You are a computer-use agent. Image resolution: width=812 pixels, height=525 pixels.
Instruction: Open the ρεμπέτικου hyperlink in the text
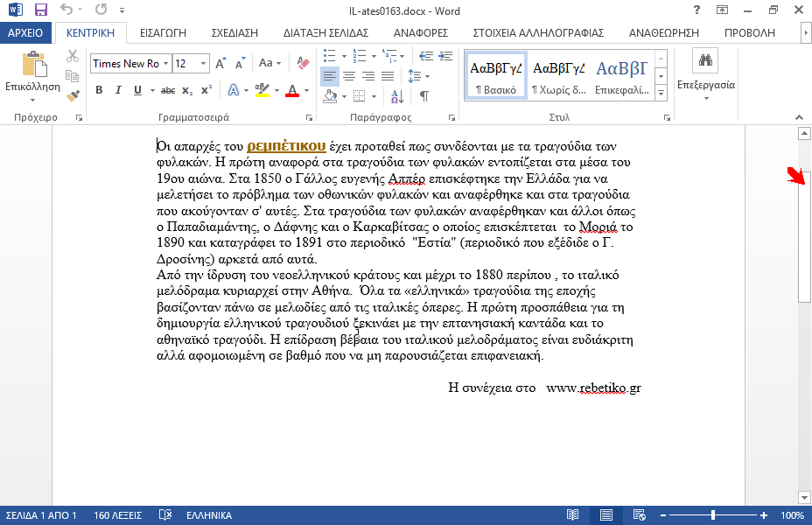[286, 146]
